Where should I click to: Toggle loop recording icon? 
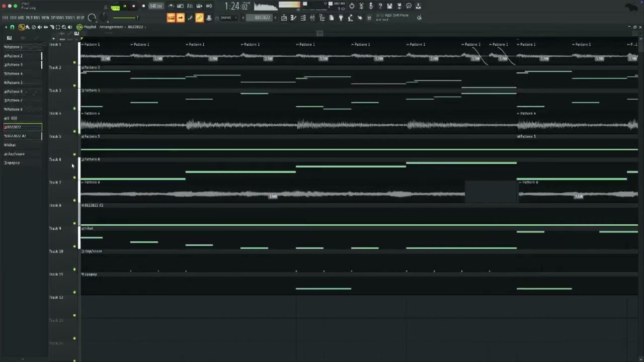pos(209,6)
